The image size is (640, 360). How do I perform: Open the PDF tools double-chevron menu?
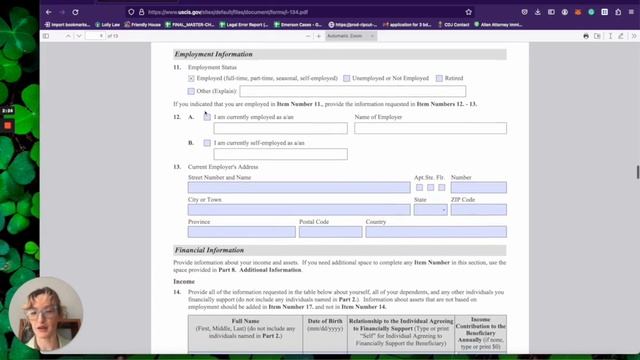click(x=633, y=36)
